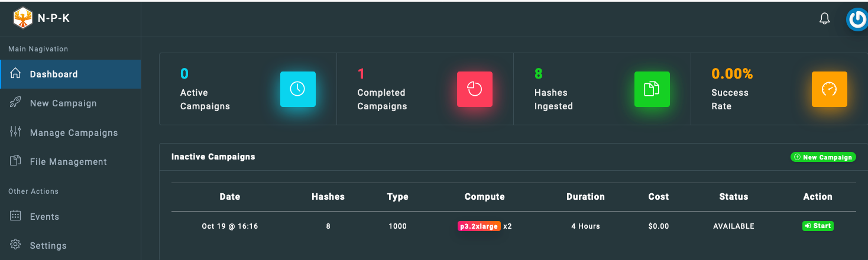Click the AVAILABLE status of the campaign
The image size is (868, 260).
[733, 226]
